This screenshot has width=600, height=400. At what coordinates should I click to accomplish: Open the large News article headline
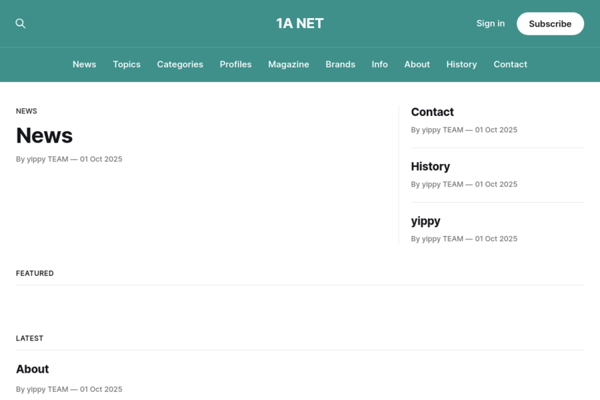tap(44, 136)
